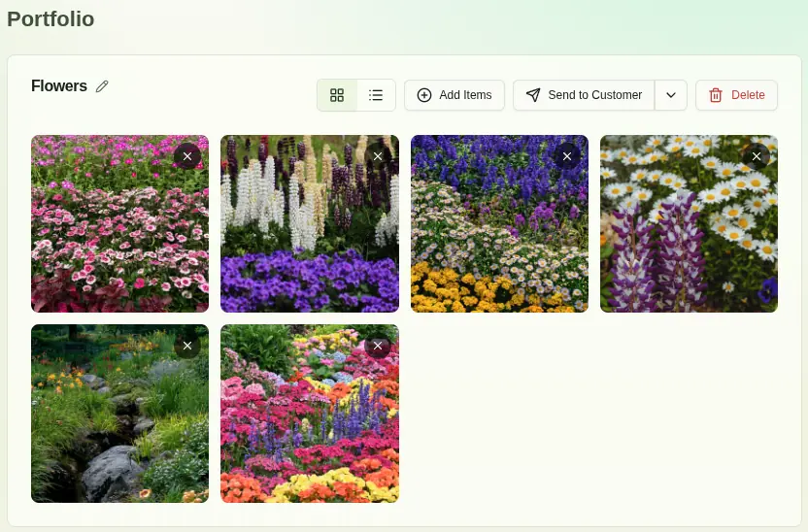
Task: Open the pink dianthus flower thumbnail
Action: (x=120, y=224)
